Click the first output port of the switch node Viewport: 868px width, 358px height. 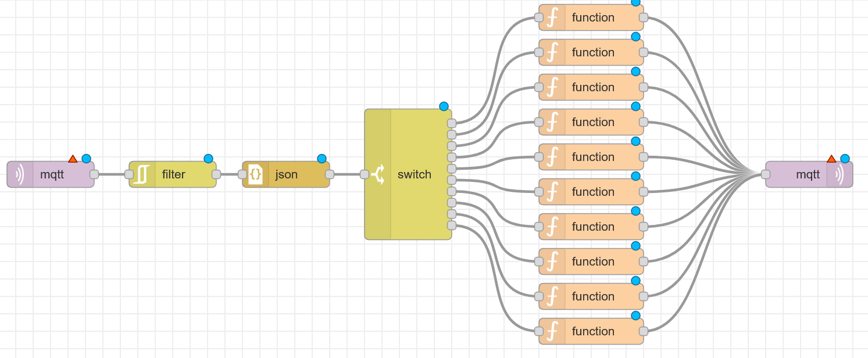pyautogui.click(x=452, y=123)
